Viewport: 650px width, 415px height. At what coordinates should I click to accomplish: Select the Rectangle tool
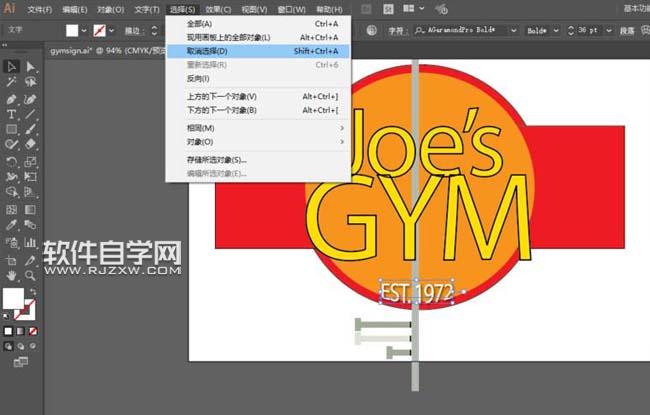(x=11, y=129)
